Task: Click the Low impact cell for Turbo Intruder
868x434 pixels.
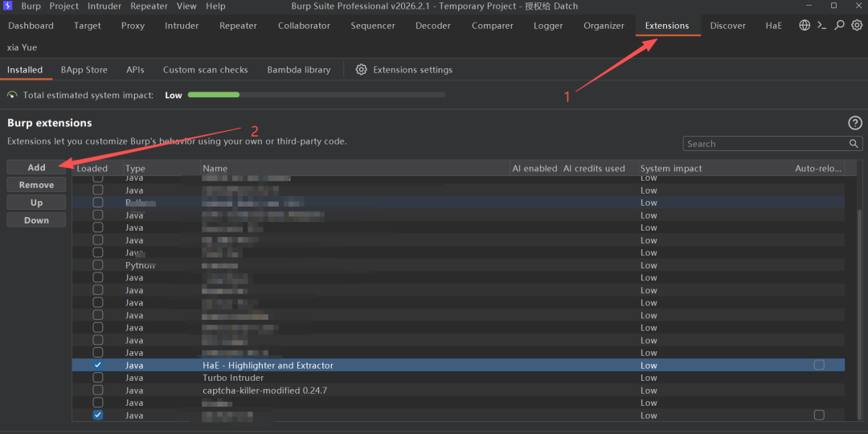Action: 649,378
